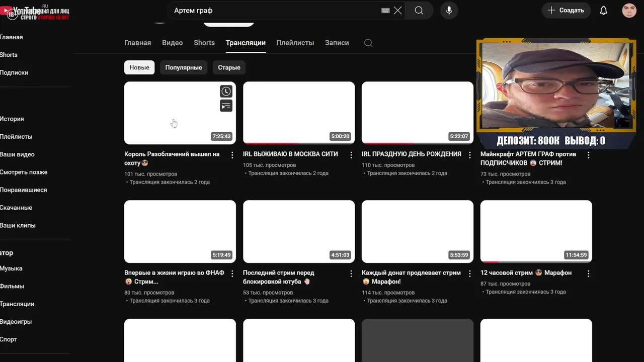This screenshot has height=362, width=644.
Task: Open title IRL ПРАЗДНУЮ ДЕНЬ РОЖДЕНИЯ
Action: coord(412,154)
